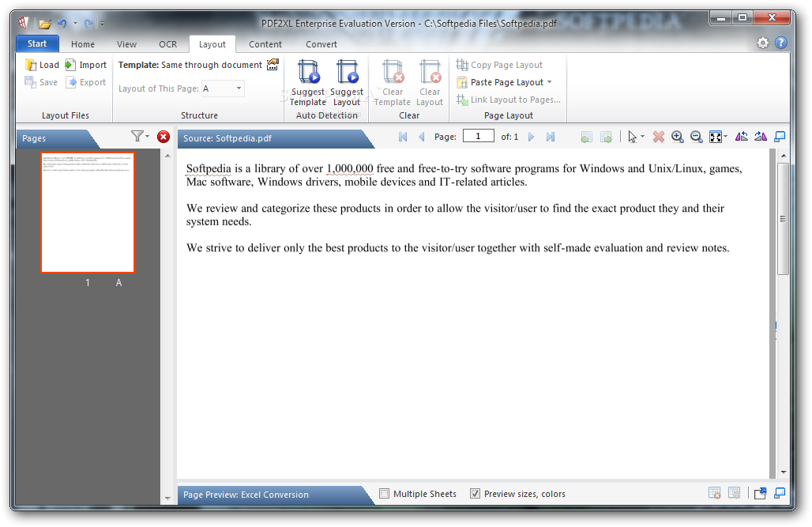The image size is (812, 527).
Task: Switch to the Home tab
Action: [x=83, y=44]
